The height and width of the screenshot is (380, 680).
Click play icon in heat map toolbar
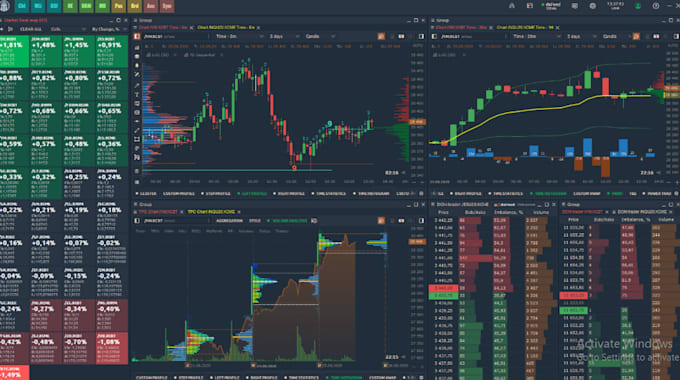[x=10, y=29]
